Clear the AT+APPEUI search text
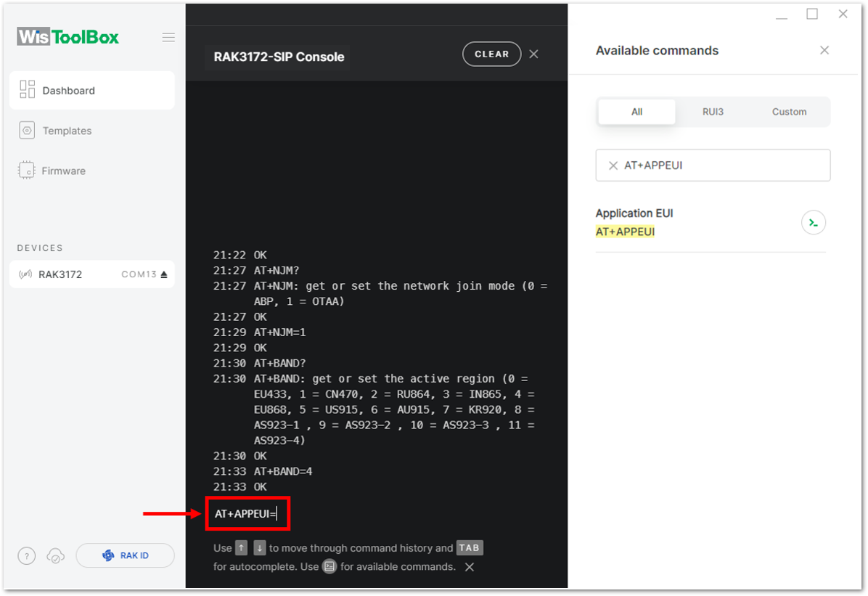Screen dimensions: 868x596 (613, 166)
